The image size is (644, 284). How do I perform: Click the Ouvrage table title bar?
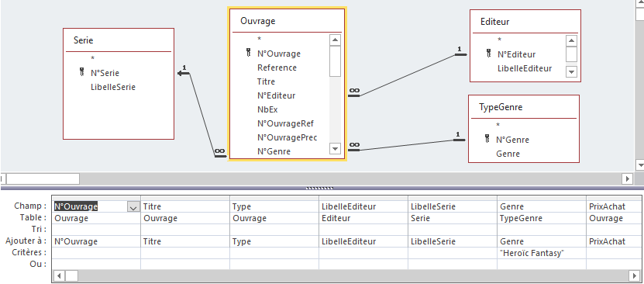click(x=287, y=21)
